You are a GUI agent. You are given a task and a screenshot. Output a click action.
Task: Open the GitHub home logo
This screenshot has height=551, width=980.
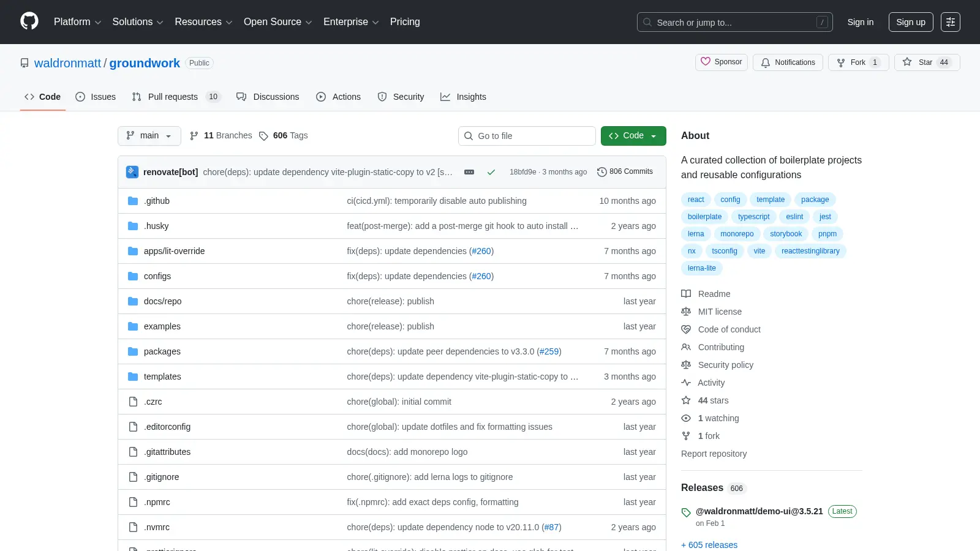pos(29,21)
